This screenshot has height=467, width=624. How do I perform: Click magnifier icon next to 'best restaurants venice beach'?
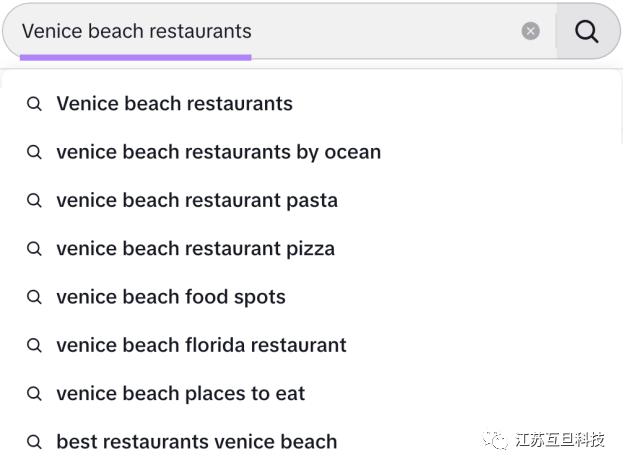click(34, 441)
